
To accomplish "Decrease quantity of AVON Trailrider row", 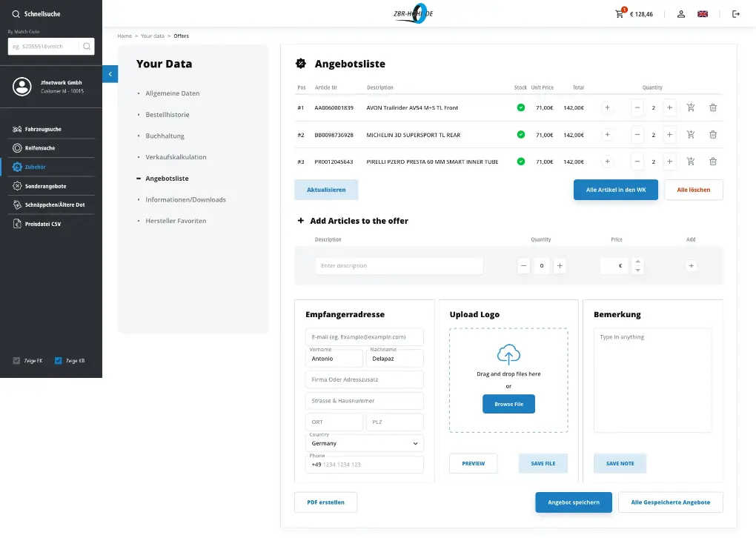I will [x=637, y=107].
